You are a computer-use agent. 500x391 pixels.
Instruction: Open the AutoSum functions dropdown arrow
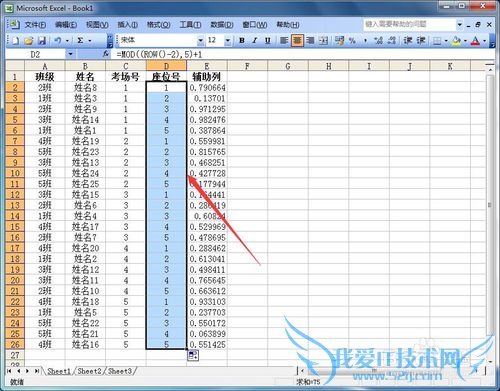(90, 41)
